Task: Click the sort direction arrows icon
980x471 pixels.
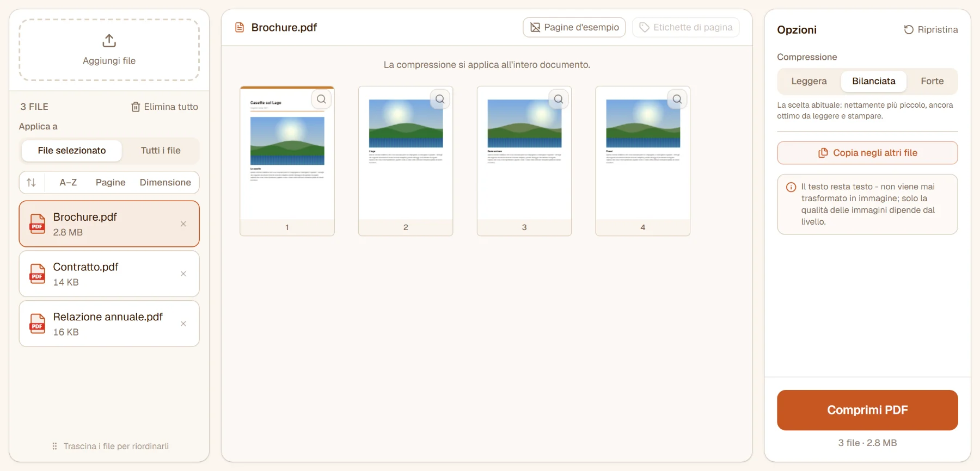Action: tap(32, 183)
